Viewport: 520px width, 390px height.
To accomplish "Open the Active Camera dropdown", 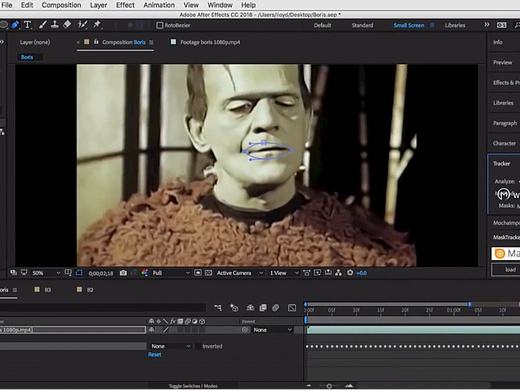I will tap(239, 273).
